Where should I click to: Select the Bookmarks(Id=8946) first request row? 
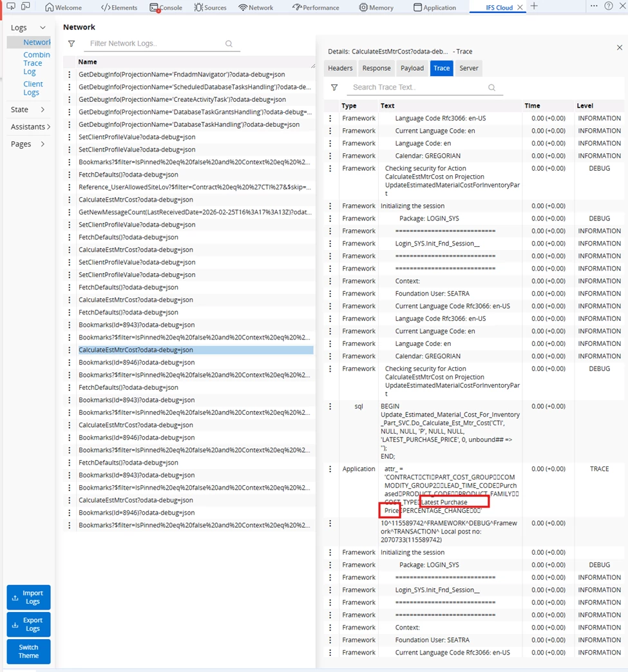195,363
